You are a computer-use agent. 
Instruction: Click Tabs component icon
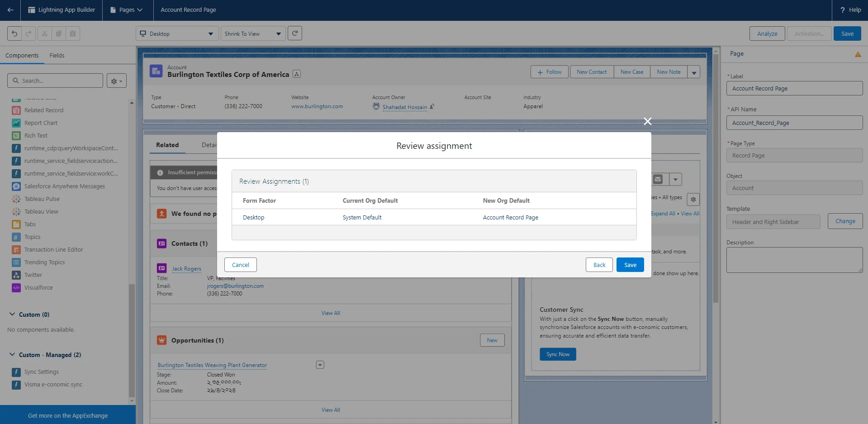point(16,224)
